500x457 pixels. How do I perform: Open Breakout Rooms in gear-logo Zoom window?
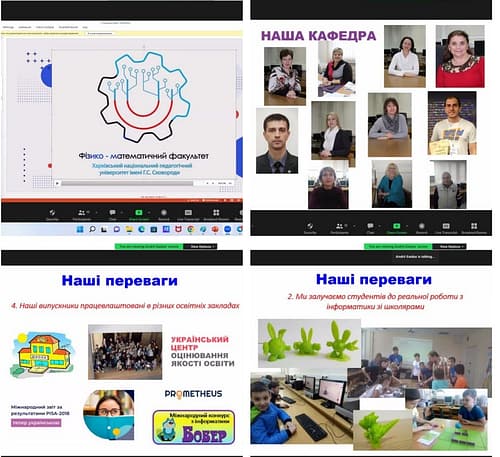(216, 215)
